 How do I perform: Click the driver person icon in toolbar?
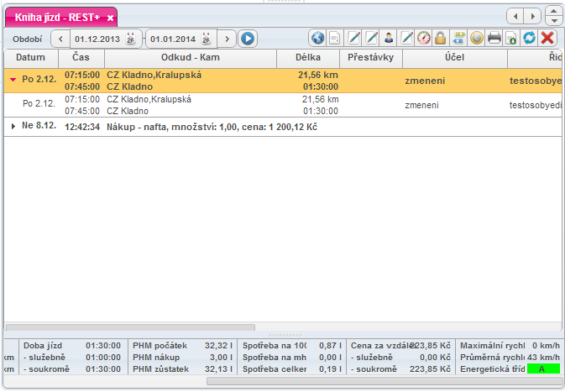click(389, 38)
